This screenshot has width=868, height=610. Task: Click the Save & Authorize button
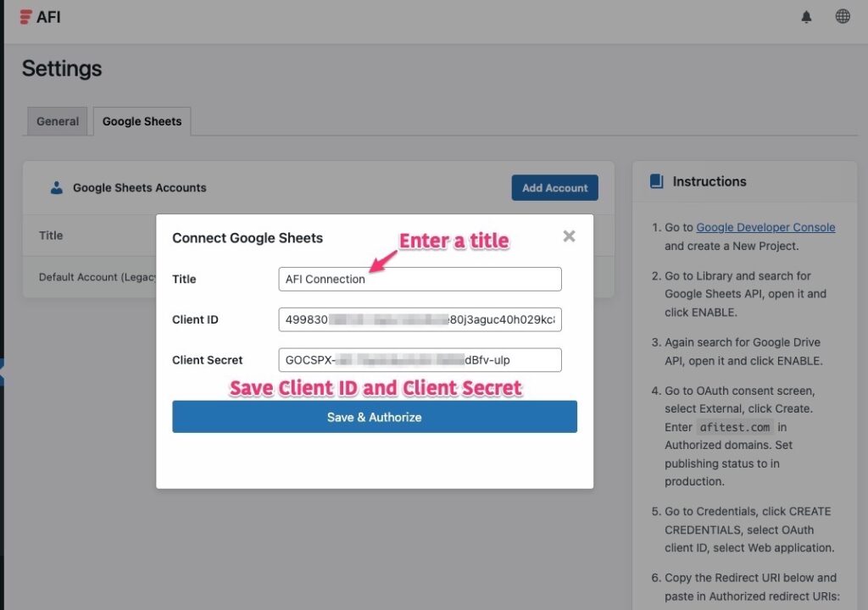pos(374,417)
